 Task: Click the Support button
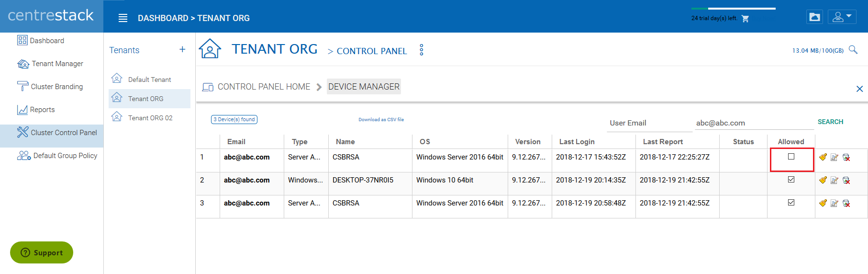coord(42,252)
